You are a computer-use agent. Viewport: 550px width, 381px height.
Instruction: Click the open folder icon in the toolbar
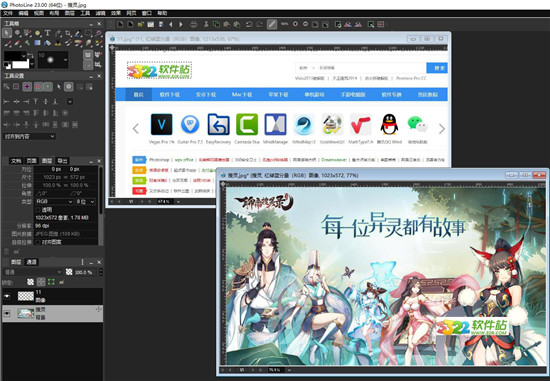[x=140, y=24]
